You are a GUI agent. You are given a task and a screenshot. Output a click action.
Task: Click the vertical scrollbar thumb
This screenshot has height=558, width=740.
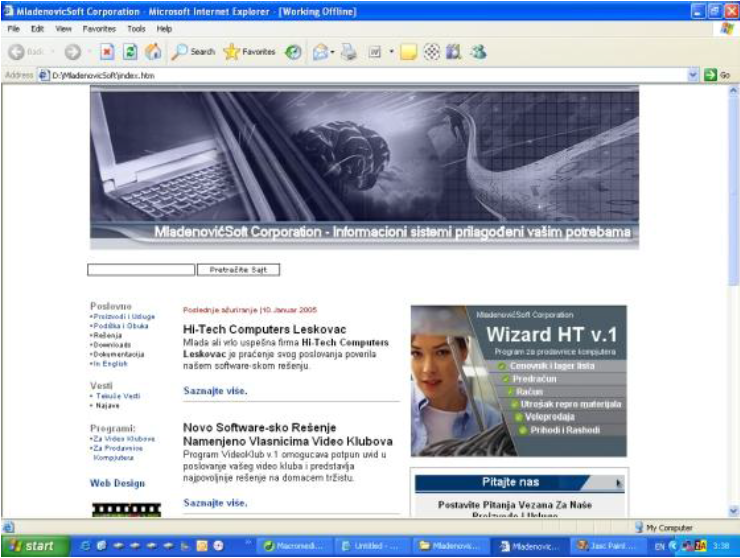point(733,191)
